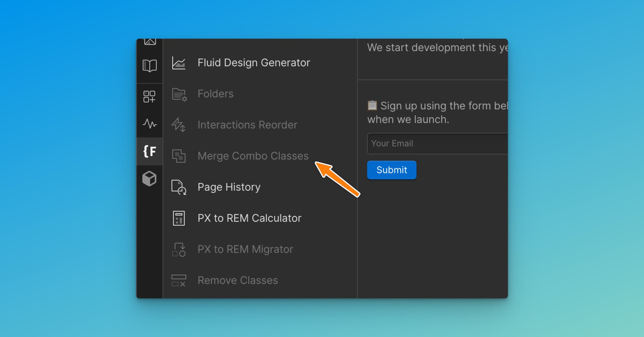The height and width of the screenshot is (337, 644).
Task: Click the Page History icon
Action: pyautogui.click(x=179, y=187)
